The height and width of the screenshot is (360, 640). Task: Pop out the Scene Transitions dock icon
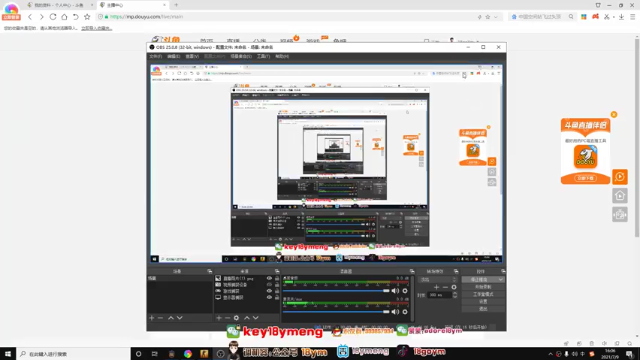click(456, 271)
